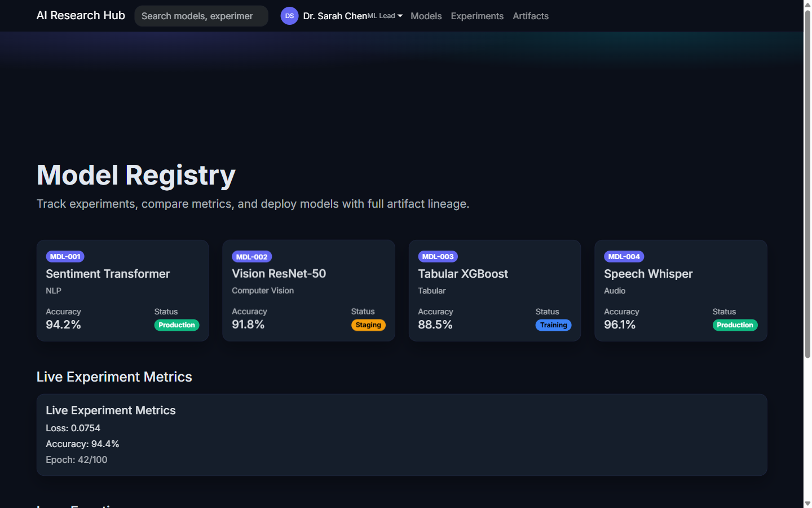This screenshot has height=508, width=812.
Task: Select the 88.5% accuracy value
Action: tap(435, 325)
